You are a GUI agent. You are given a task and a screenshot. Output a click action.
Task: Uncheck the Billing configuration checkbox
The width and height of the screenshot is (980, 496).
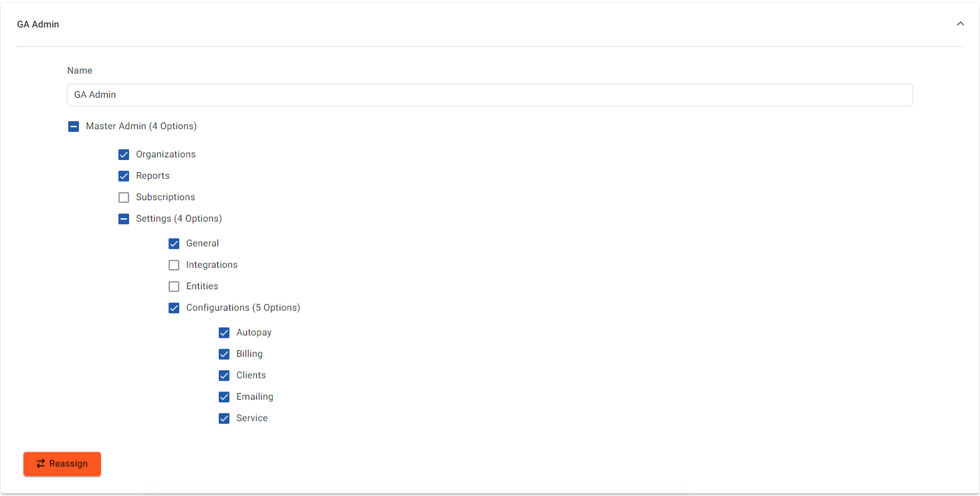pyautogui.click(x=224, y=354)
